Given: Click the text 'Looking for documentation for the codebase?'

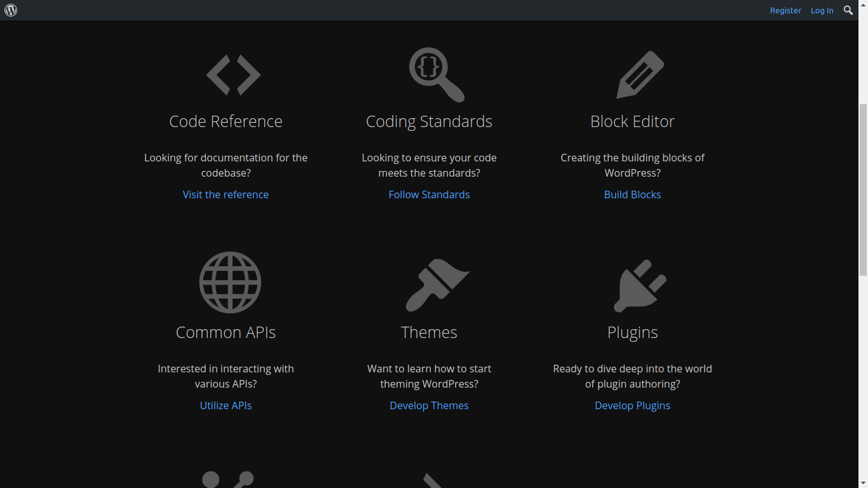Looking at the screenshot, I should pos(226,165).
